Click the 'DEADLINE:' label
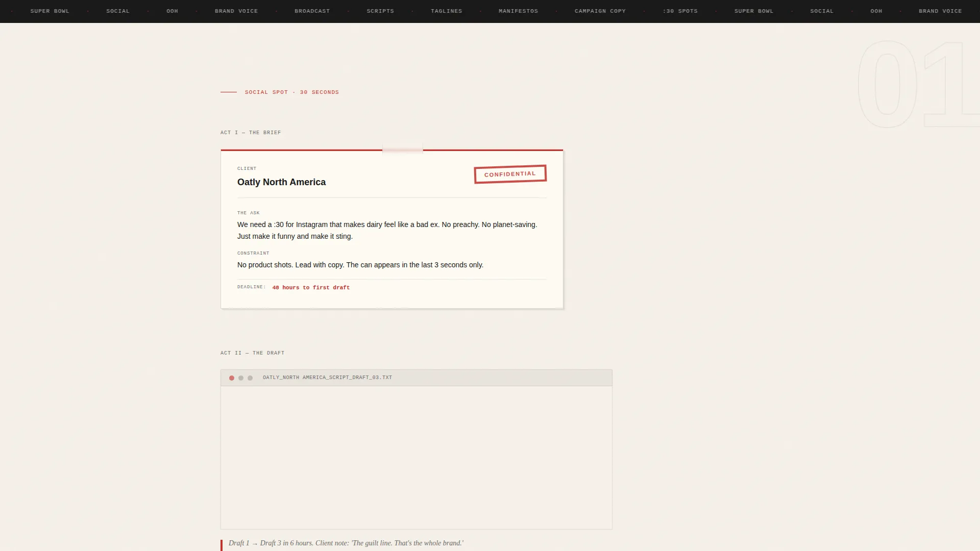This screenshot has height=551, width=980. click(252, 287)
